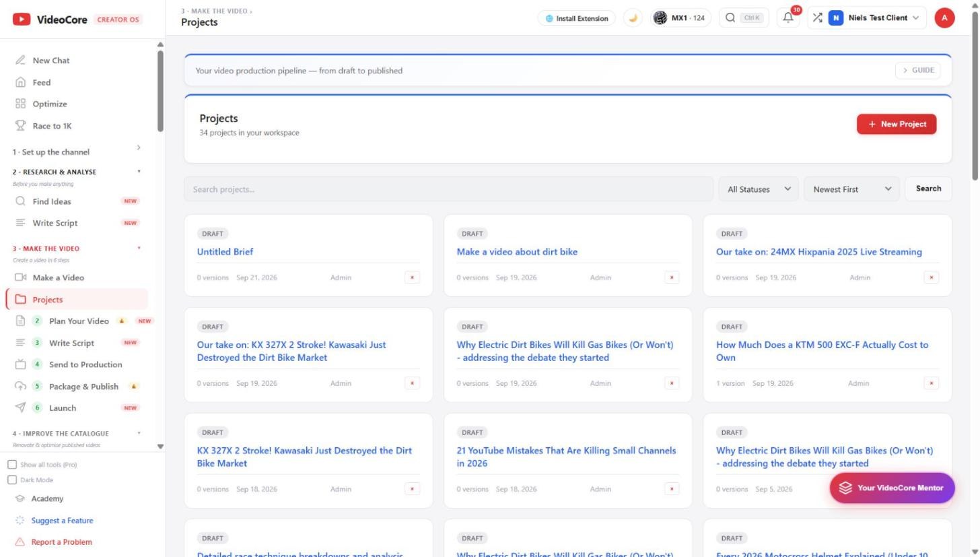980x557 pixels.
Task: Click the Launch paper-plane icon
Action: (20, 408)
